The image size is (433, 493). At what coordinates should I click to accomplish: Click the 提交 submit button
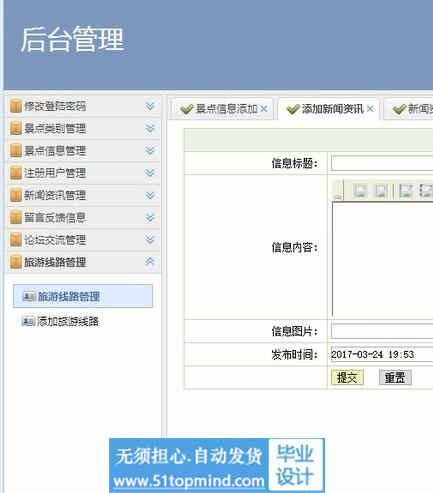[x=347, y=378]
